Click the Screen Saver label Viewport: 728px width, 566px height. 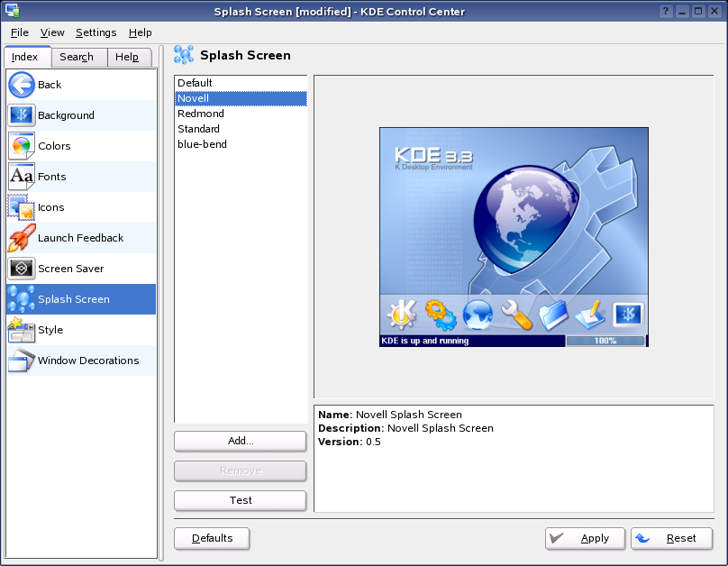tap(71, 269)
